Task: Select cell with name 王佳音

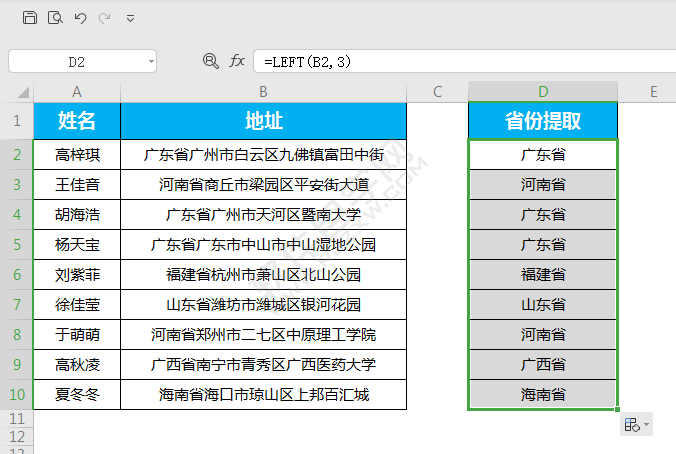Action: [x=77, y=185]
